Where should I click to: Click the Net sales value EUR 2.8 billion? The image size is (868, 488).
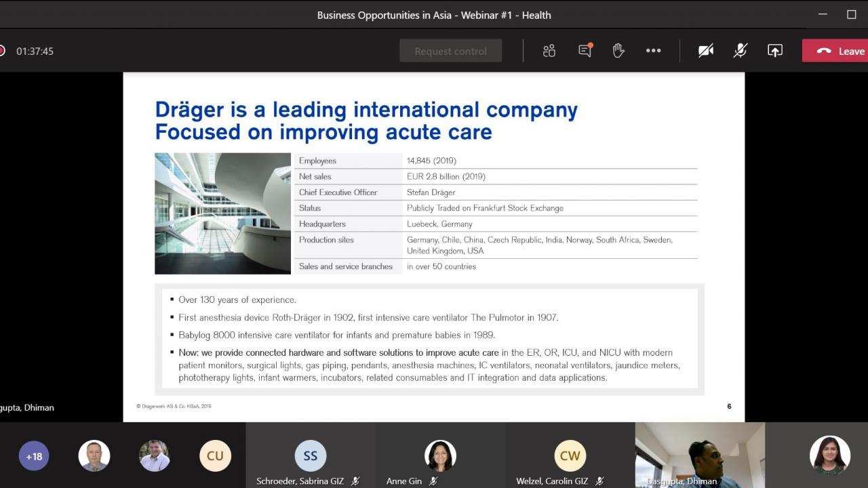(x=446, y=176)
